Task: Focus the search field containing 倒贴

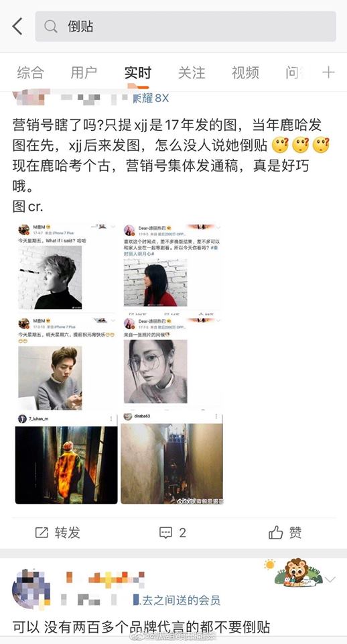Action: click(186, 27)
